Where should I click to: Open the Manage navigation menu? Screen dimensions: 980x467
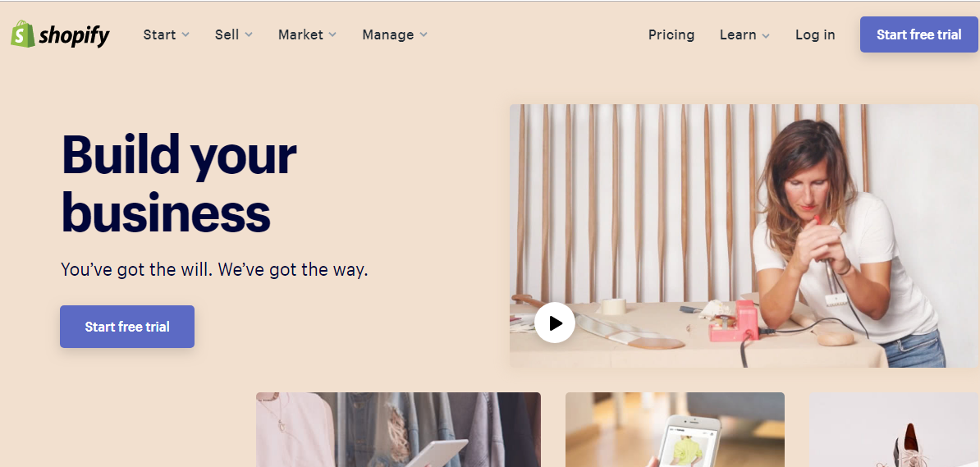tap(395, 34)
